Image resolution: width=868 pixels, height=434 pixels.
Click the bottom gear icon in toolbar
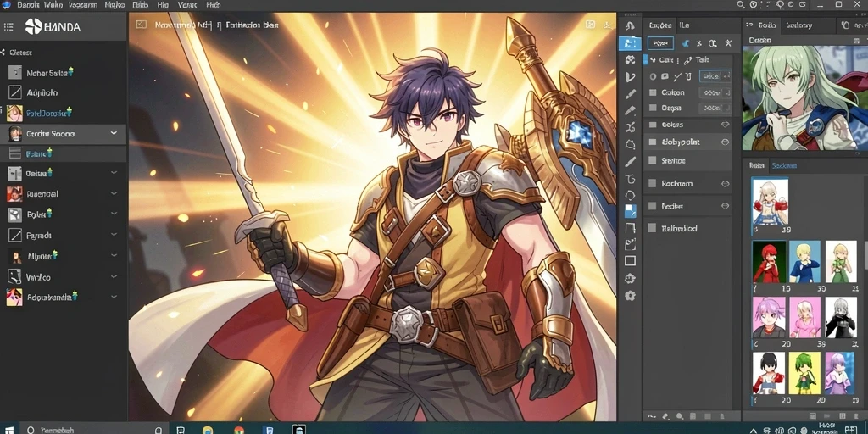(x=630, y=296)
